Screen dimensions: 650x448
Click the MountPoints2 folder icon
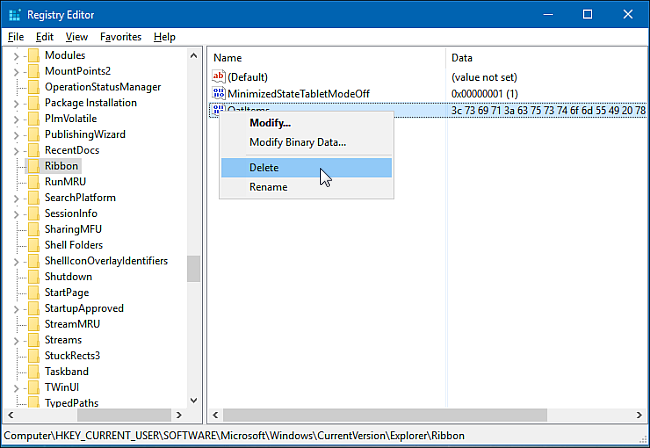pyautogui.click(x=34, y=71)
